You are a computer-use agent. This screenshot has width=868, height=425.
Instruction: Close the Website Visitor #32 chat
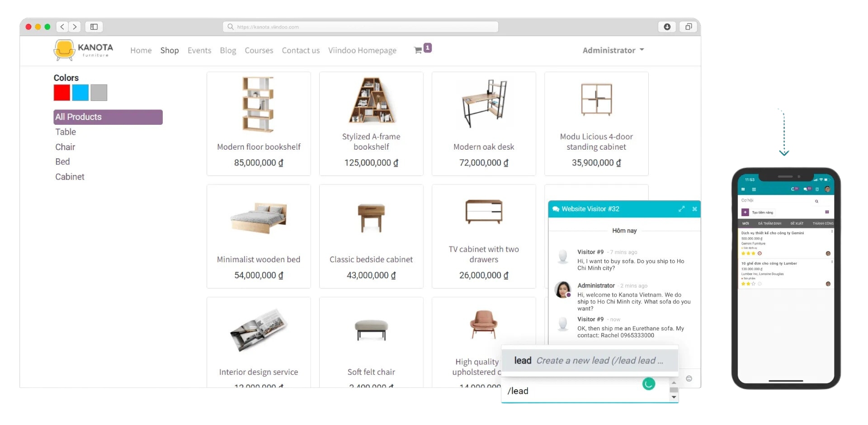point(694,209)
